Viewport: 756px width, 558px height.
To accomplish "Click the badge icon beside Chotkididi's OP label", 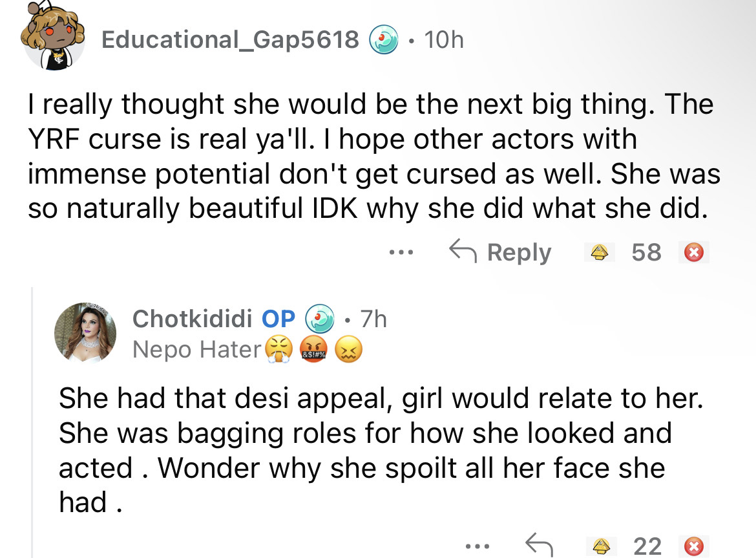I will [x=319, y=319].
